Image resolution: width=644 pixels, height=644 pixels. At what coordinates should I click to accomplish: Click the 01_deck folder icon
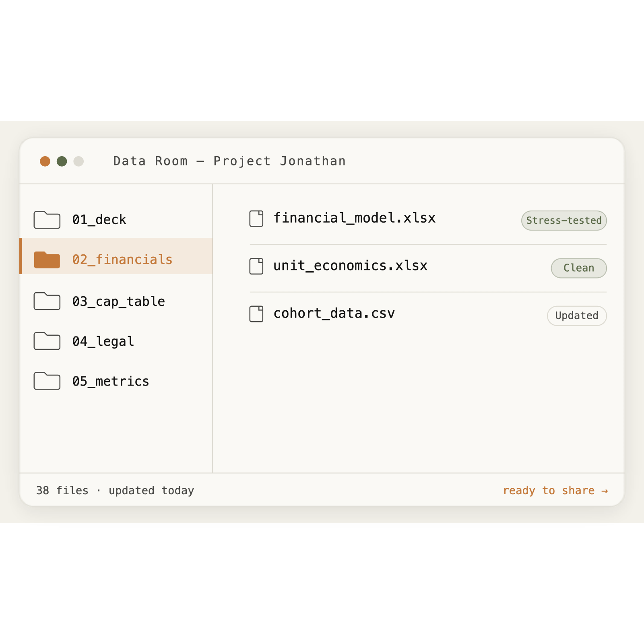pyautogui.click(x=47, y=220)
